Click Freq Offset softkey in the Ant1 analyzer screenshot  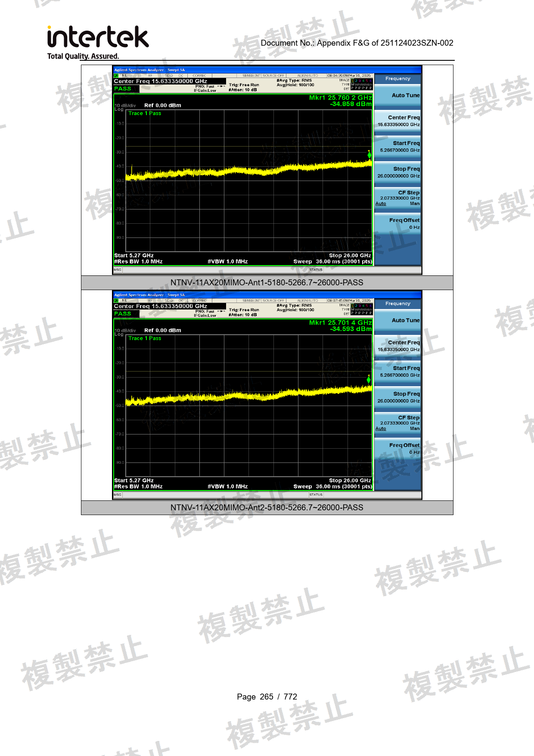(397, 224)
